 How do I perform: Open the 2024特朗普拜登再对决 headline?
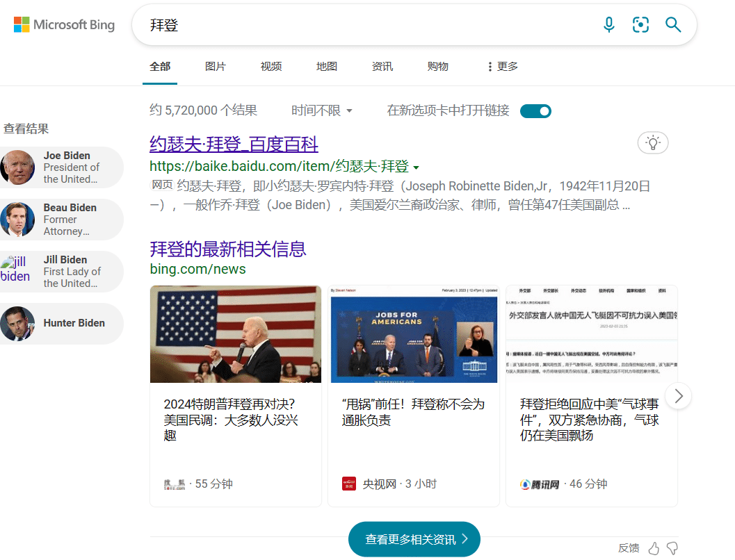pos(231,420)
